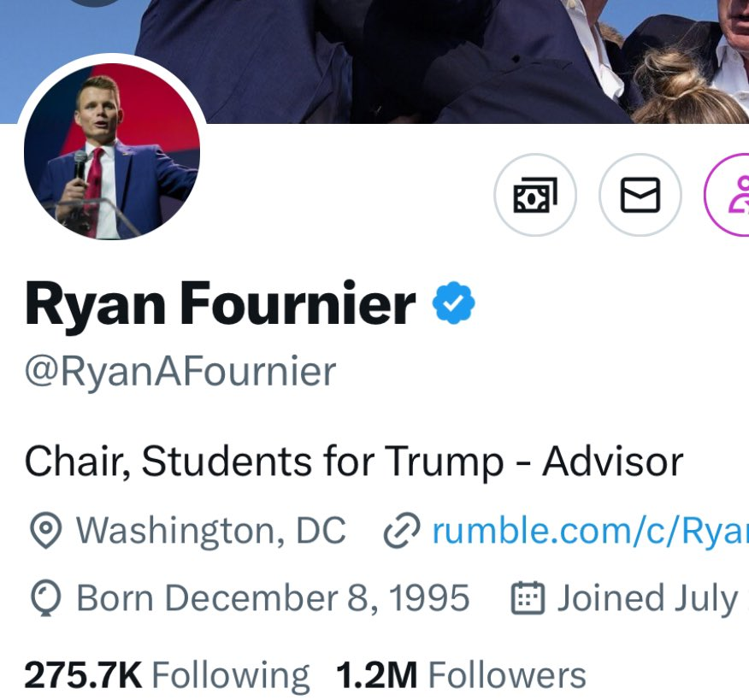The image size is (749, 700).
Task: View the 275.7K Following list
Action: [167, 674]
